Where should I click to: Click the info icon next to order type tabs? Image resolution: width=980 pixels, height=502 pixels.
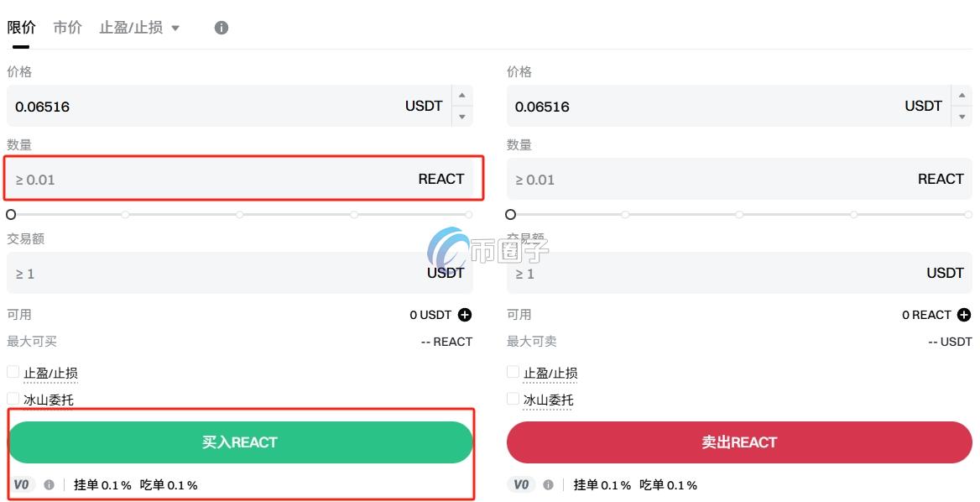coord(222,27)
